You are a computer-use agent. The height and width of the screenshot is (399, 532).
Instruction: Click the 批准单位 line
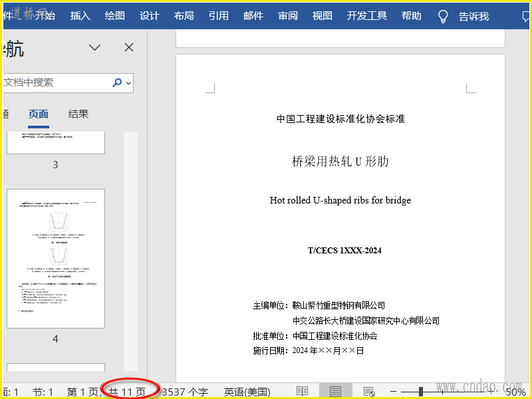click(x=315, y=336)
